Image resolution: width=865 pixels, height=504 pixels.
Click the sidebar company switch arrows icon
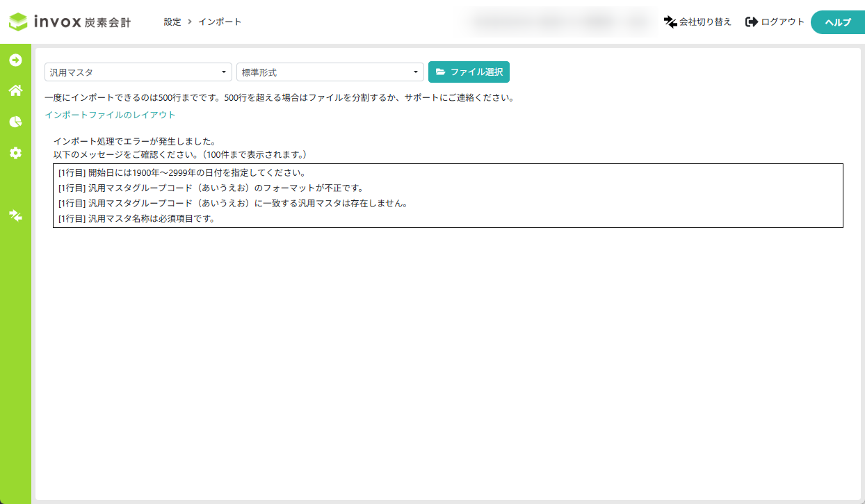(x=15, y=215)
